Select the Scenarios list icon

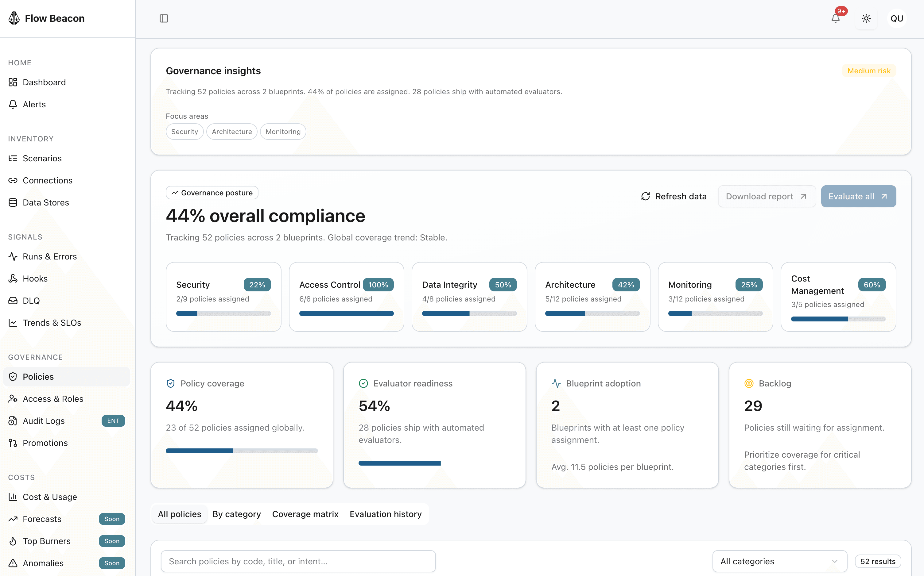click(x=13, y=158)
